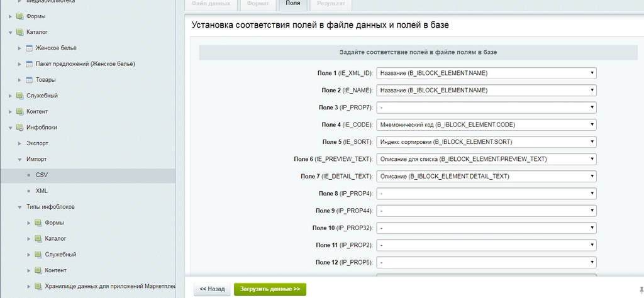This screenshot has height=298, width=644.
Task: Click the Типы инфоблоков label
Action: pyautogui.click(x=50, y=207)
